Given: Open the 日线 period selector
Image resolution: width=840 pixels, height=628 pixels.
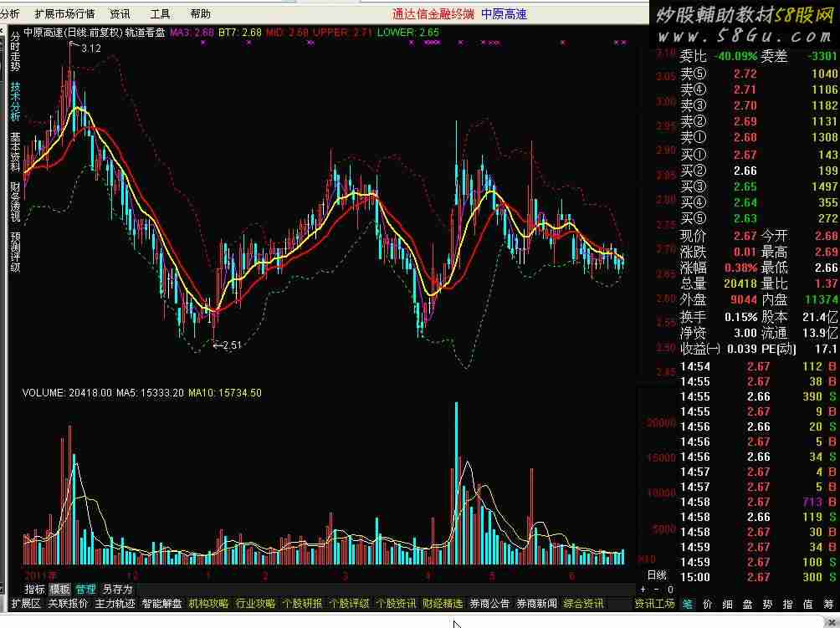Looking at the screenshot, I should point(657,575).
